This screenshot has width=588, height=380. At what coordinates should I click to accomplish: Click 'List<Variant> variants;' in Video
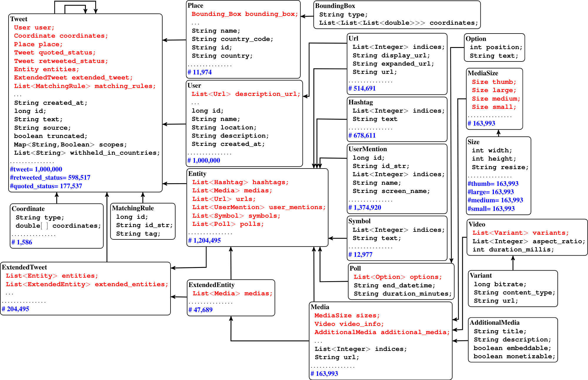point(520,233)
